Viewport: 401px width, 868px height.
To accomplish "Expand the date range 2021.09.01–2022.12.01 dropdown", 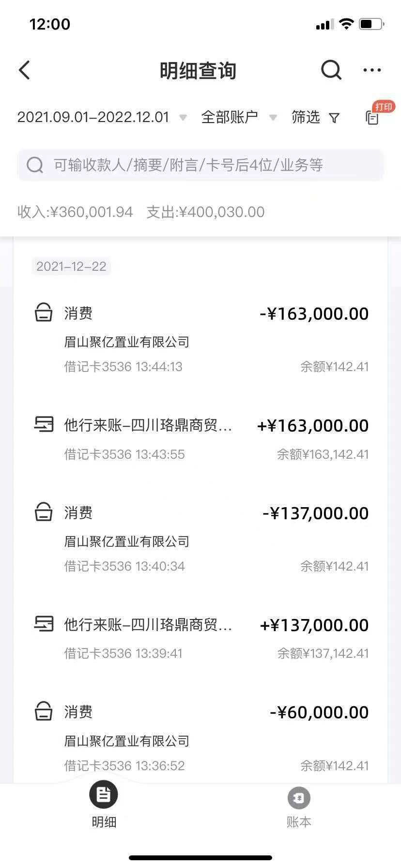I will (102, 117).
